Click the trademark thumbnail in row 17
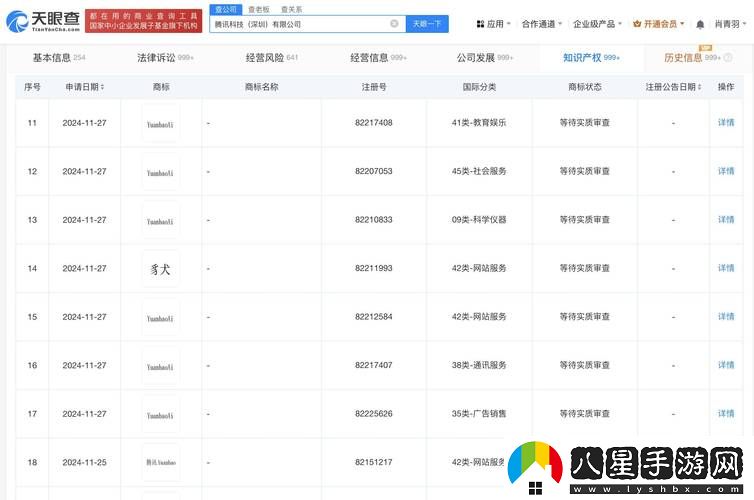 [161, 414]
